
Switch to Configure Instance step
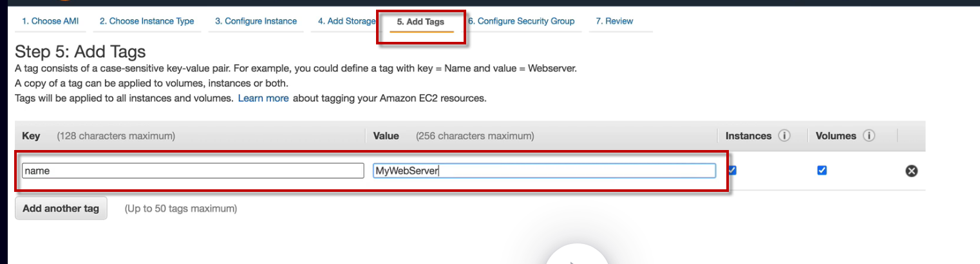click(x=256, y=21)
